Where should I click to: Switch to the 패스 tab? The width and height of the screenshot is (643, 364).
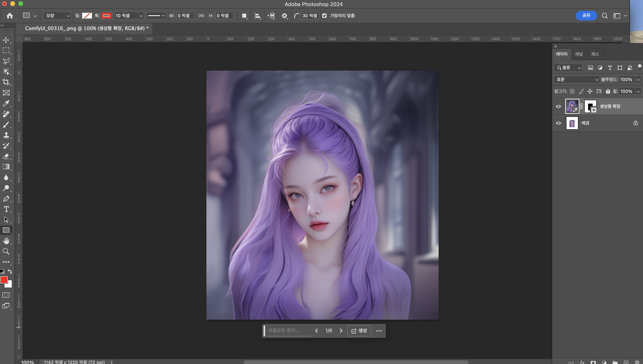pyautogui.click(x=595, y=54)
